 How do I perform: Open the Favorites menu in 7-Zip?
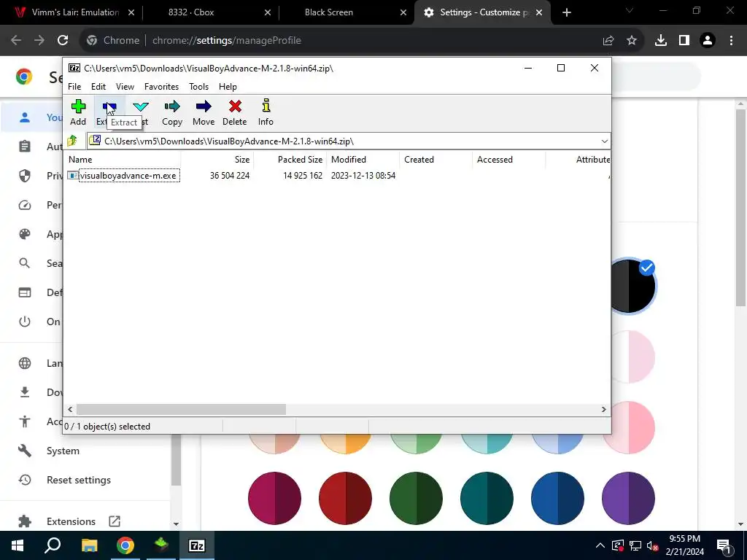click(161, 87)
